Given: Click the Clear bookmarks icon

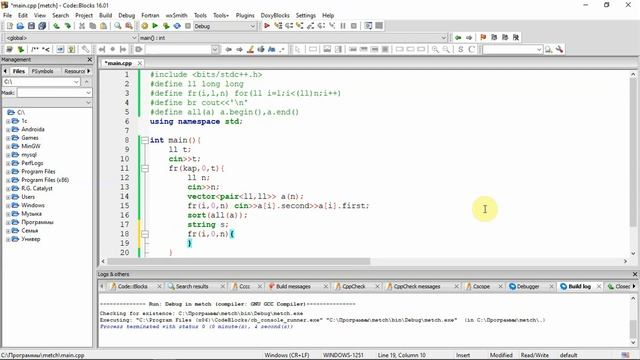Looking at the screenshot, I should coord(516,38).
